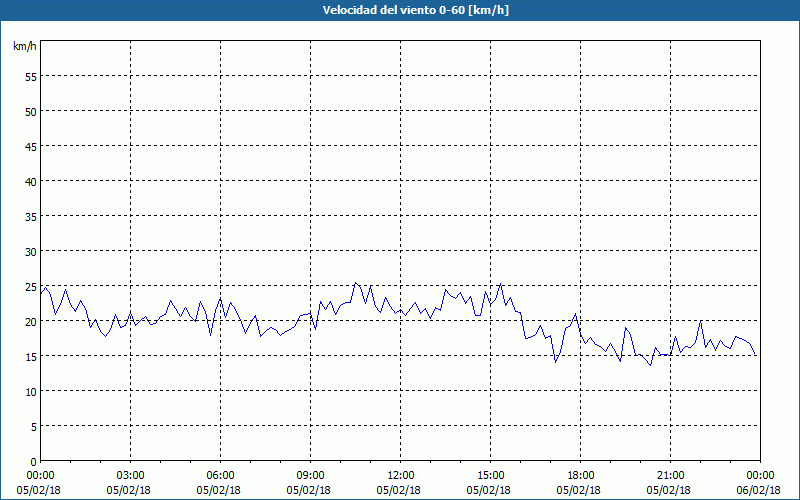Select the 50 y-axis value
The height and width of the screenshot is (500, 800).
(x=31, y=112)
